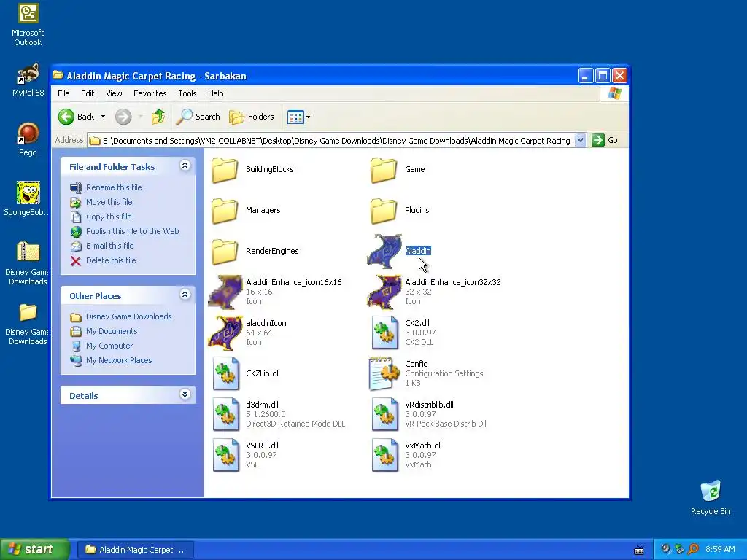Open the View menu

click(x=114, y=93)
